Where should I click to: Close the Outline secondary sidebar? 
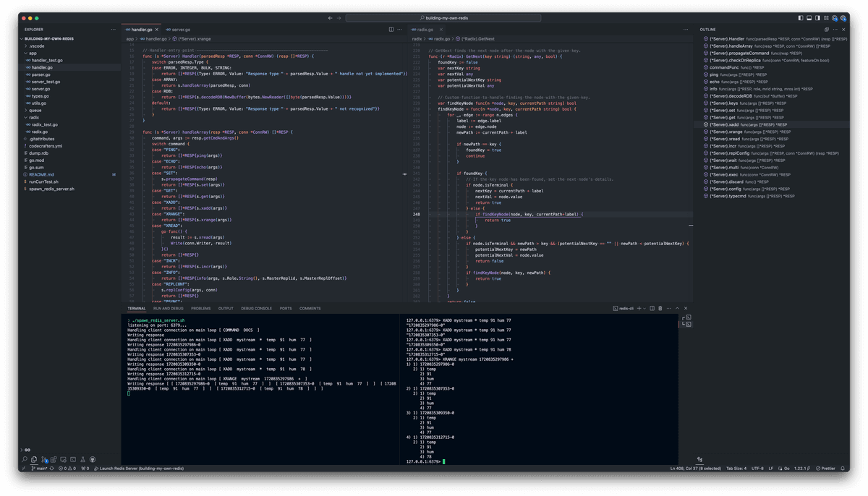(843, 30)
